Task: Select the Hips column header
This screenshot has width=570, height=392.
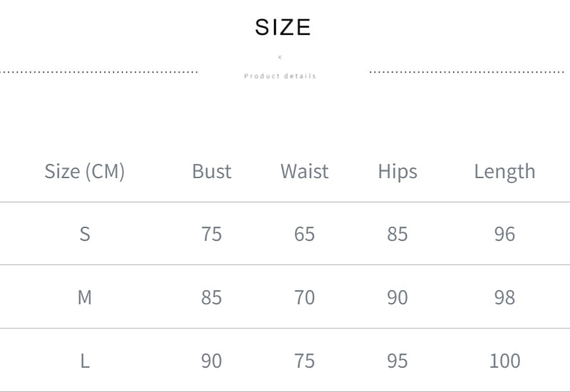Action: click(398, 171)
